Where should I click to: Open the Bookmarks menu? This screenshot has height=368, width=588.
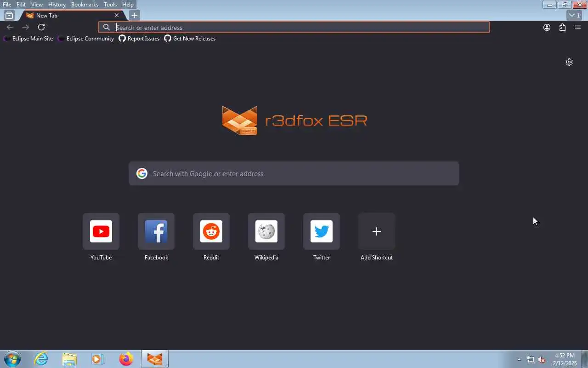85,5
